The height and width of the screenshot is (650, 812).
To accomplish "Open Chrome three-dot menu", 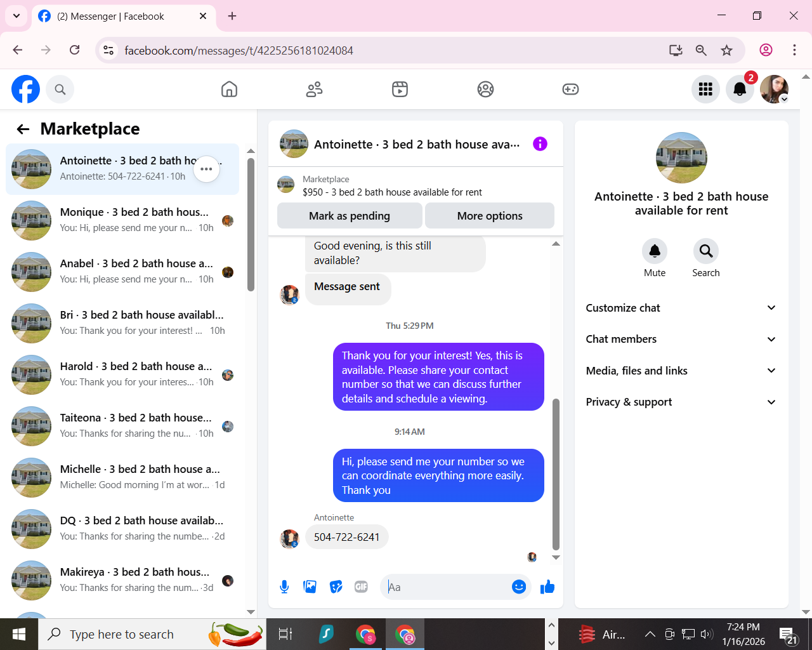I will point(794,50).
